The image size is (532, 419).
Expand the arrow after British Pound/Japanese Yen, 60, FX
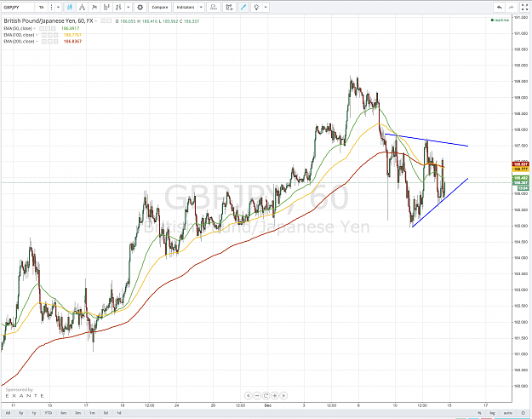[96, 21]
